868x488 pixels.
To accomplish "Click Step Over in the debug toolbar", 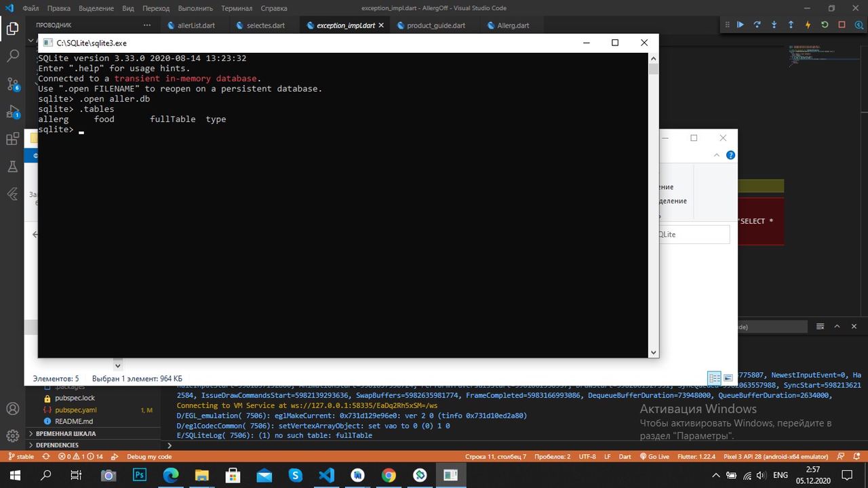I will tap(757, 25).
